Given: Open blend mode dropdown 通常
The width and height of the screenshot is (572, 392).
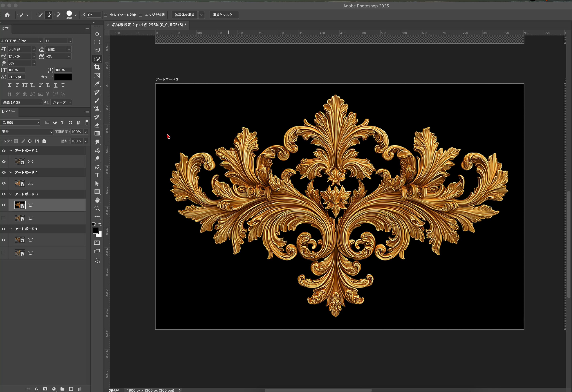Looking at the screenshot, I should [x=27, y=132].
